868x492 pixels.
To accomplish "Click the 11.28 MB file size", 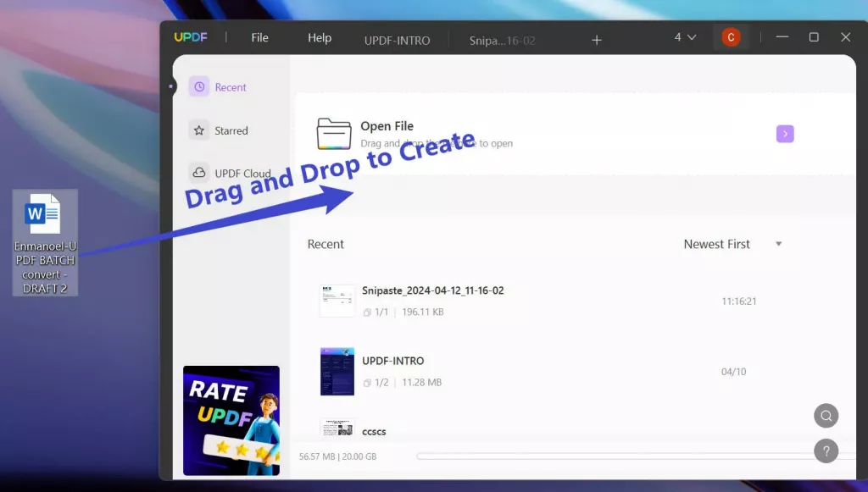I will (422, 382).
